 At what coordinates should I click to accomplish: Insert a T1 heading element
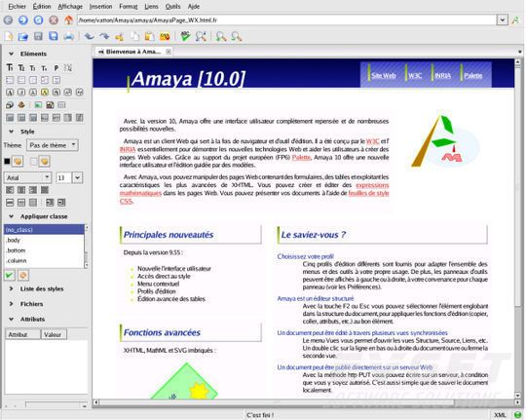coord(10,68)
